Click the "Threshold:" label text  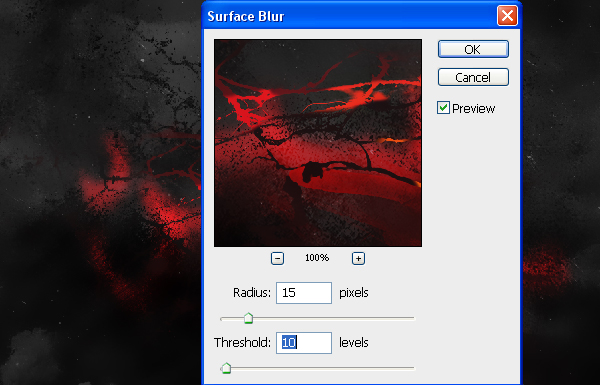pos(242,343)
